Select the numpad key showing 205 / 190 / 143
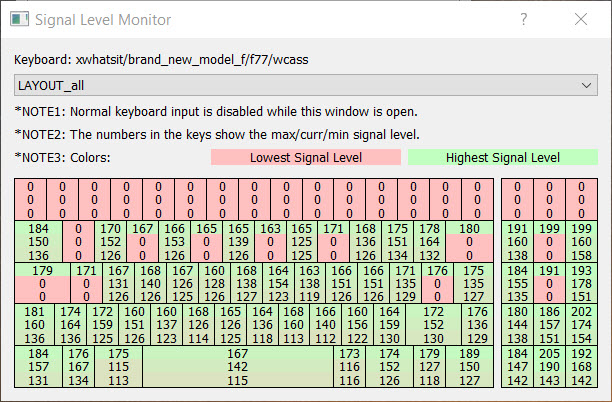The height and width of the screenshot is (402, 612). tap(549, 367)
